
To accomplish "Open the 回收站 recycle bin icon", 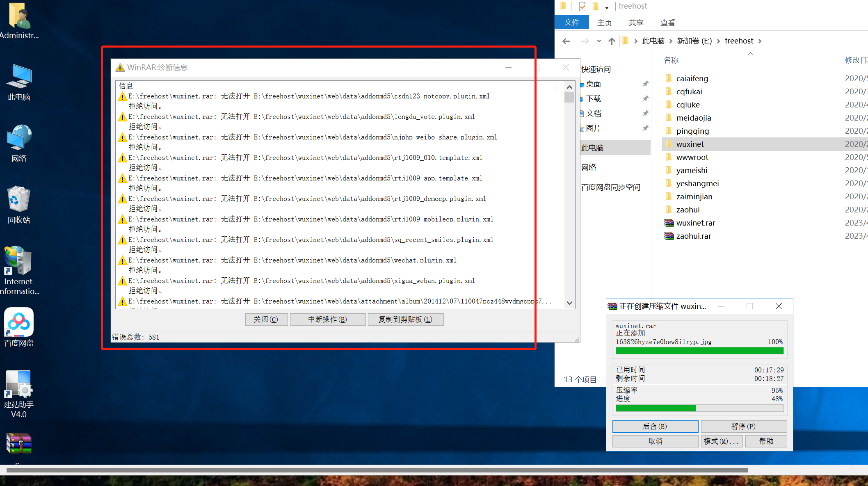I will [19, 205].
